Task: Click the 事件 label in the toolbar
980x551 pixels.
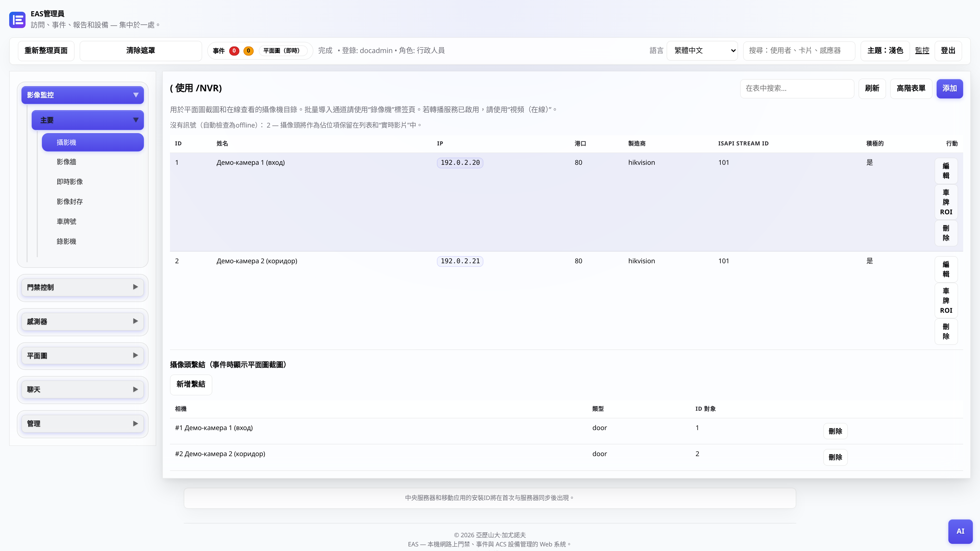Action: (219, 51)
